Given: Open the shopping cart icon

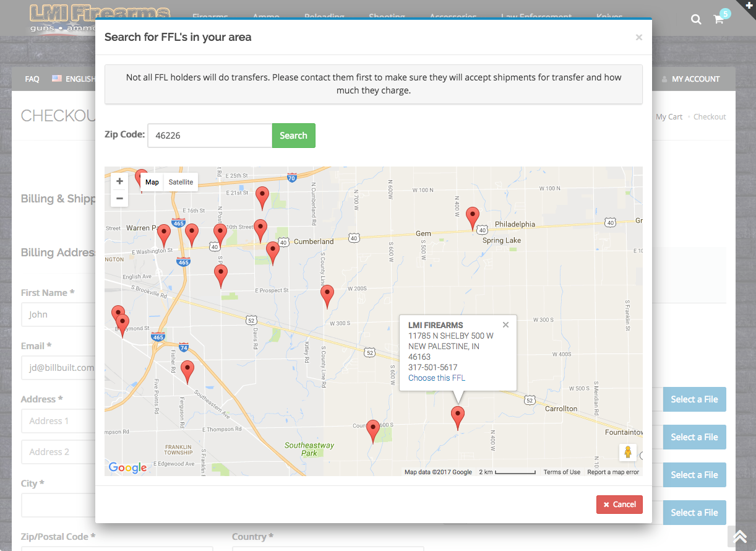Looking at the screenshot, I should 718,19.
